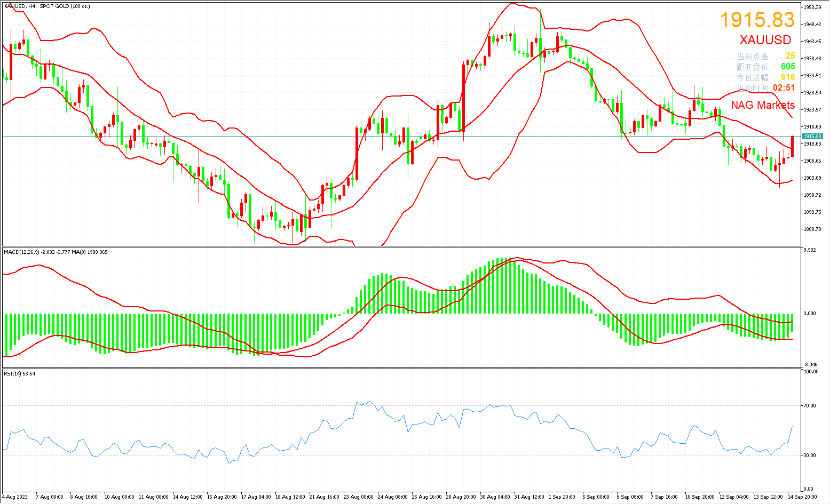Click price axis value 1933.51
This screenshot has height=504, width=830.
[x=812, y=76]
